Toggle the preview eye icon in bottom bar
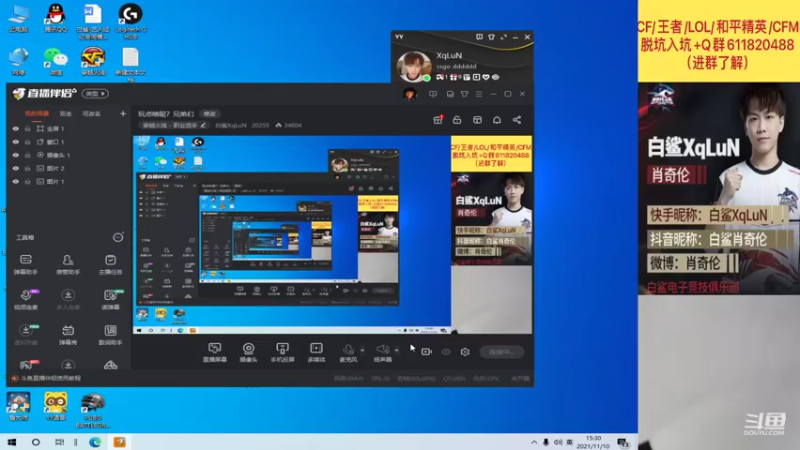The width and height of the screenshot is (800, 450). tap(446, 352)
